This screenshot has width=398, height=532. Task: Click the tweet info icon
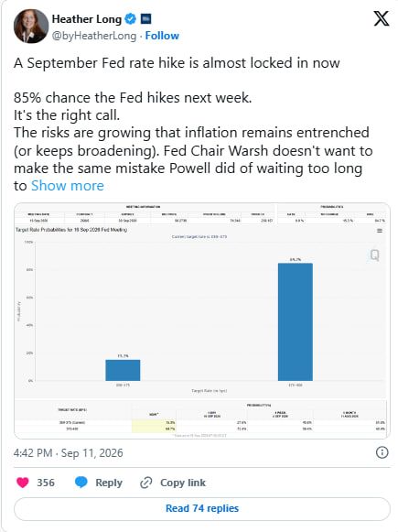pyautogui.click(x=382, y=452)
